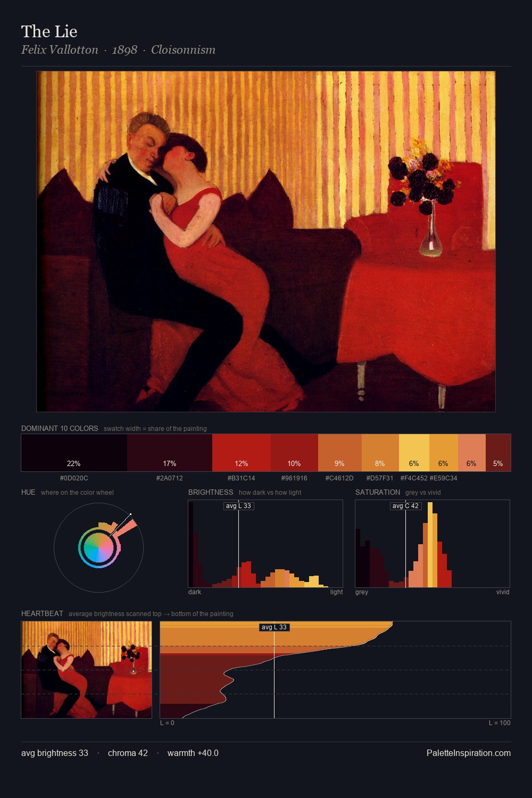Click the hex label #E59C34
This screenshot has height=798, width=532.
(x=444, y=478)
